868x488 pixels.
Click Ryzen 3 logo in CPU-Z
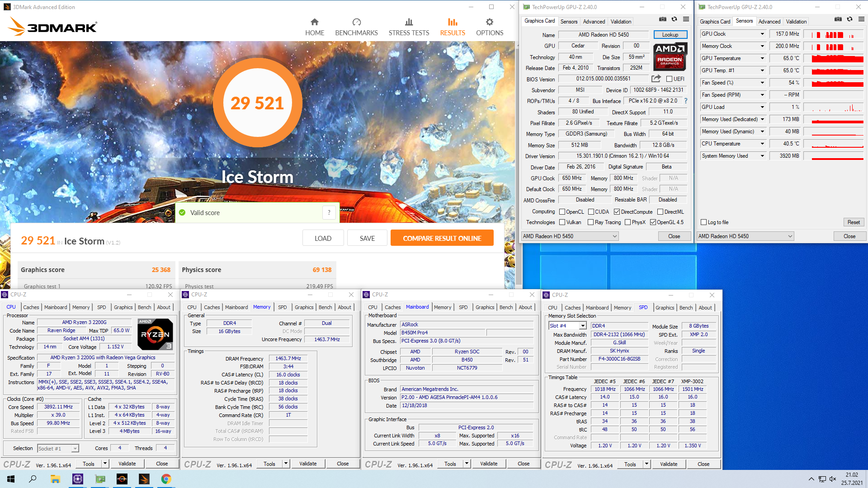(x=155, y=334)
